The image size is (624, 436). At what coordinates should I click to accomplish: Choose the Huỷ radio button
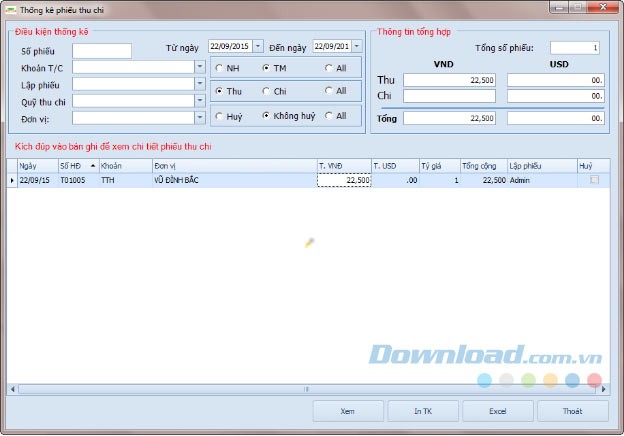tap(219, 116)
